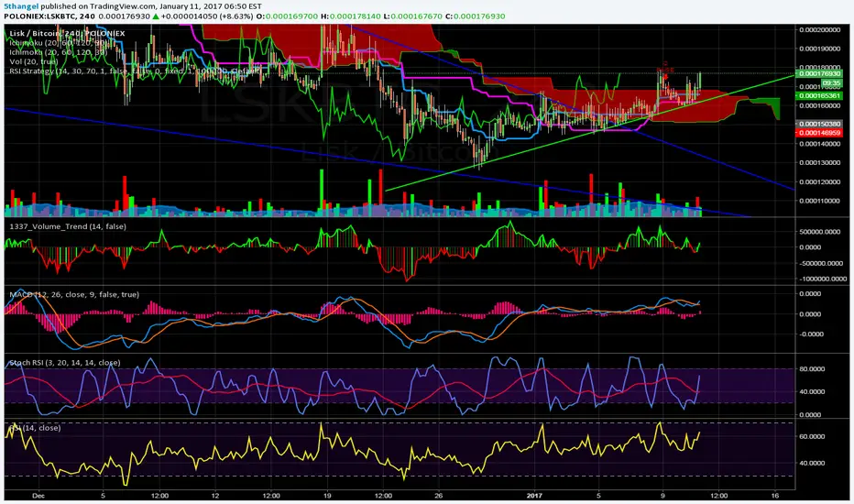Click the 0.000120000 price axis label
This screenshot has height=504, width=854.
tap(820, 182)
